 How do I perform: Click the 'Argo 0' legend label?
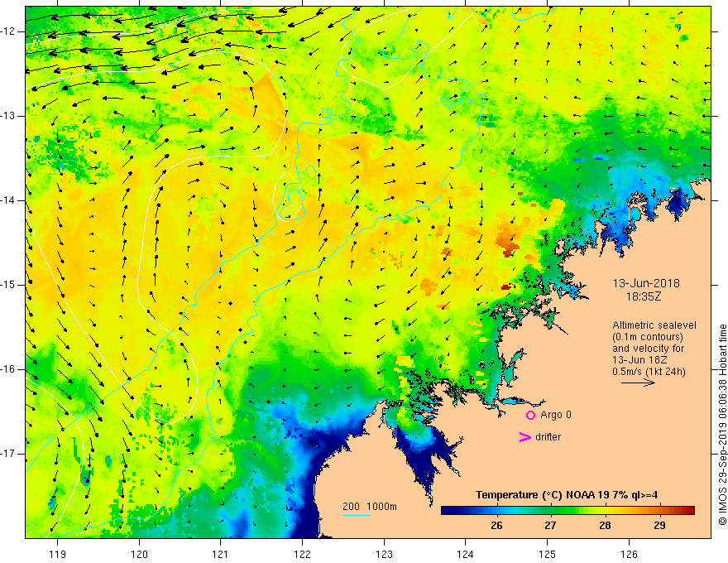[x=556, y=415]
